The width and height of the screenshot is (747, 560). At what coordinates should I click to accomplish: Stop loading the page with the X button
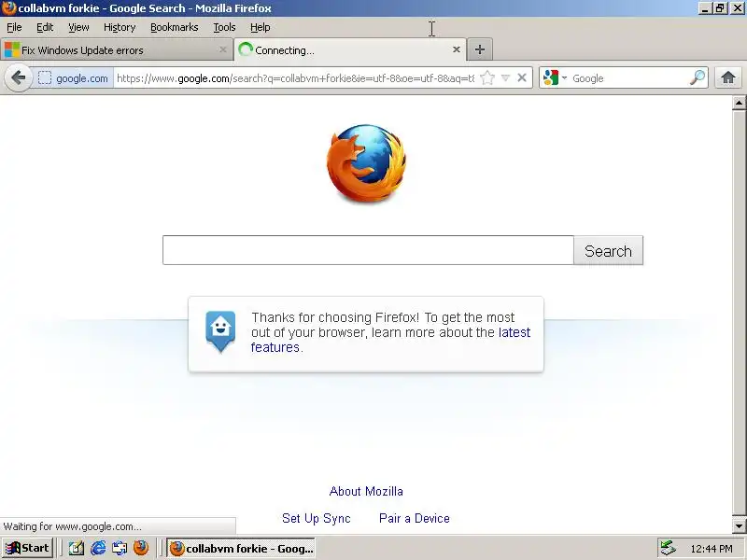click(522, 77)
